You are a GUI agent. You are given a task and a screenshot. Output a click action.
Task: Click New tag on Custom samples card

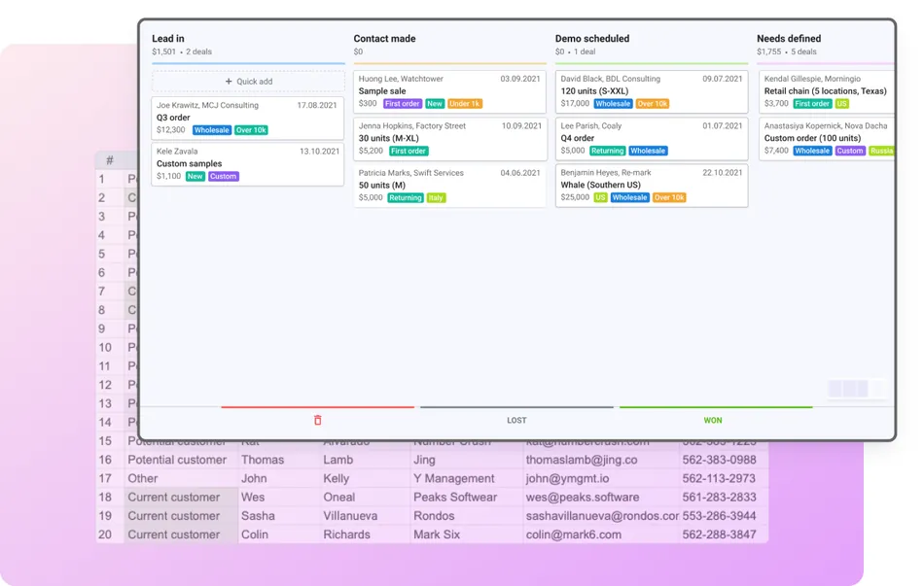[x=195, y=176]
